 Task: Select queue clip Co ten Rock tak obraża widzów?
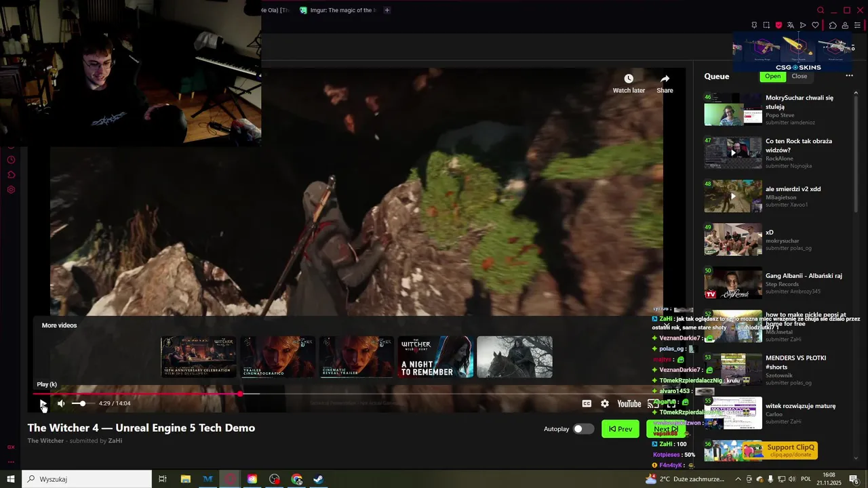point(777,153)
